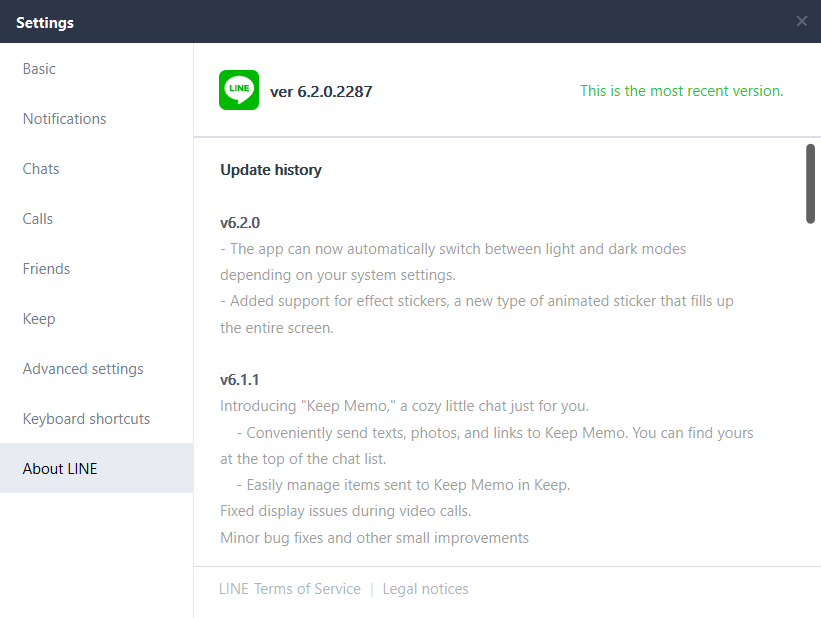Open the Basic settings section
Image resolution: width=821 pixels, height=618 pixels.
(x=97, y=69)
